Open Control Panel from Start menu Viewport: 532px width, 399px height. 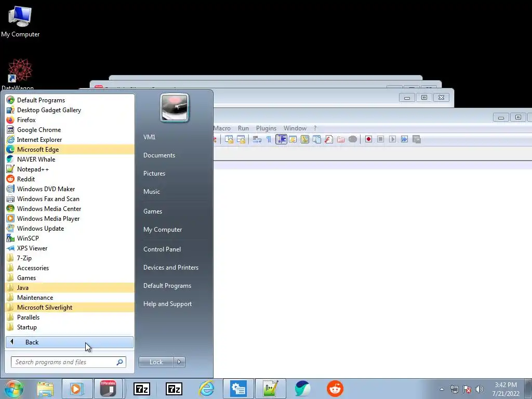(162, 249)
